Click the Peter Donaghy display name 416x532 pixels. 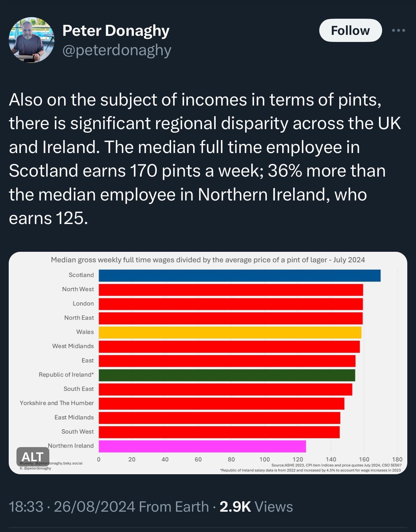(116, 30)
